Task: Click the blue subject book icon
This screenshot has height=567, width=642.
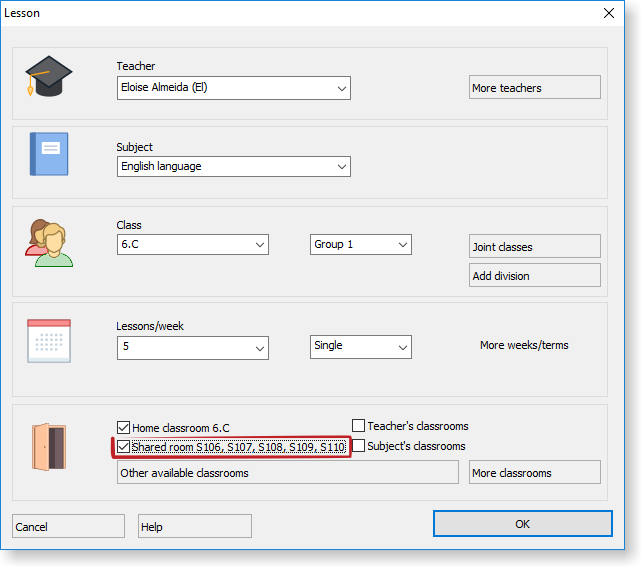Action: point(49,154)
